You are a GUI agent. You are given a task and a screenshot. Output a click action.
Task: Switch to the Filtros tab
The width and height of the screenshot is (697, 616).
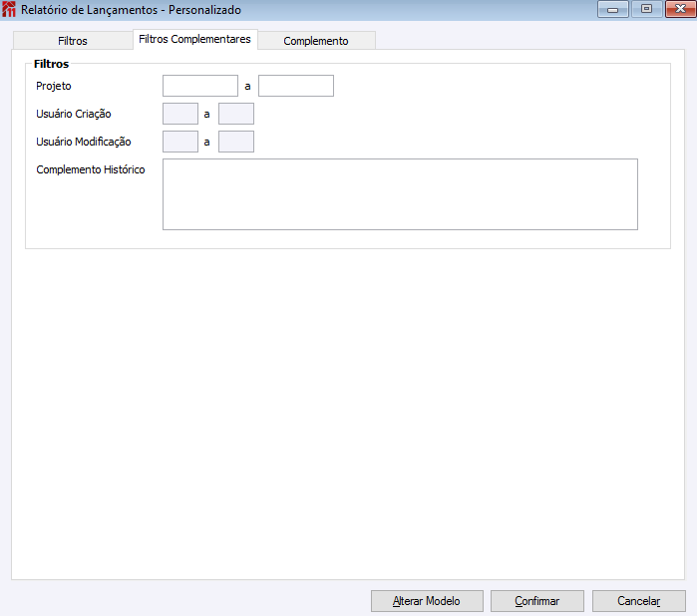[x=73, y=41]
